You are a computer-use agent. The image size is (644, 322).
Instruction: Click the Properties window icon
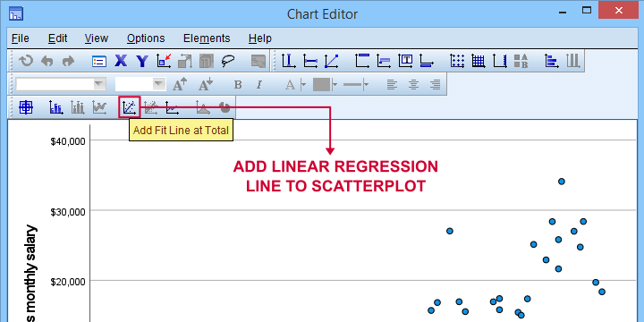coord(99,61)
